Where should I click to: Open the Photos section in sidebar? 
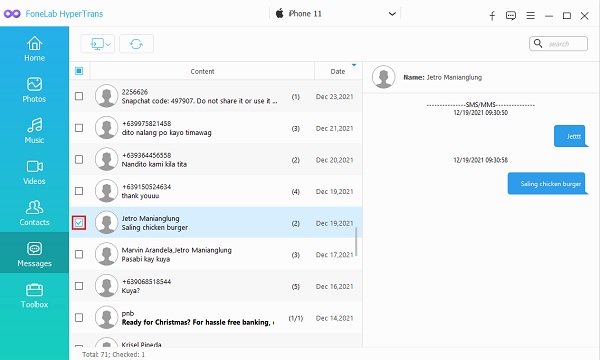point(34,90)
